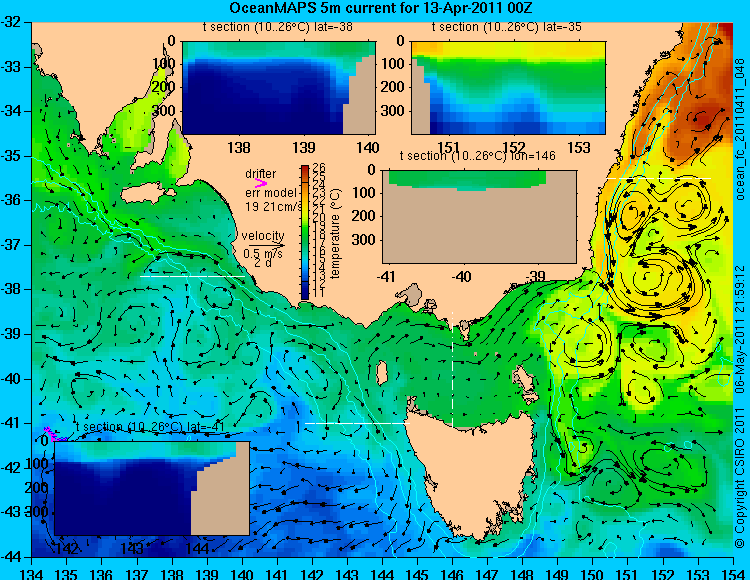The width and height of the screenshot is (750, 580).
Task: Click 'ocean_fc_20110411_048' vertical file label
Action: (740, 130)
